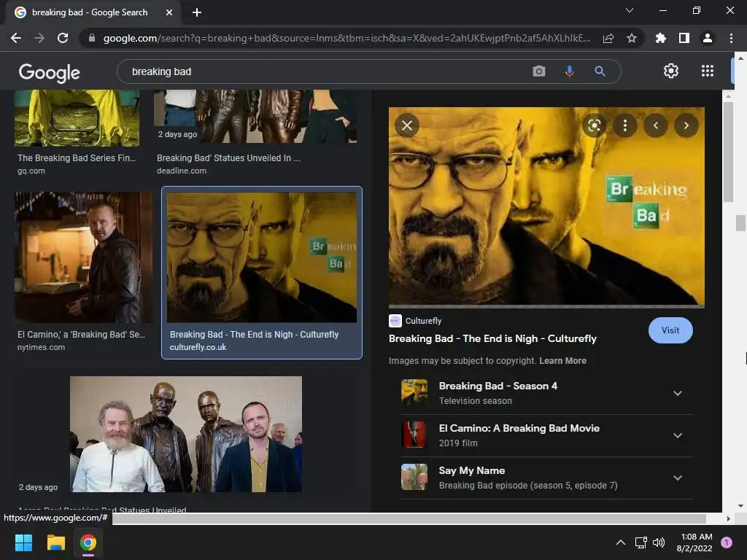Click the 'The Breaking Bad Series Fin...' caption
The image size is (747, 560).
pyautogui.click(x=77, y=158)
